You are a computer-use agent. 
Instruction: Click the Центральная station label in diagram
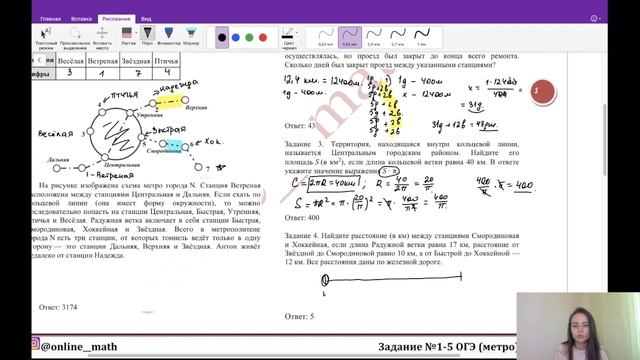(x=122, y=165)
